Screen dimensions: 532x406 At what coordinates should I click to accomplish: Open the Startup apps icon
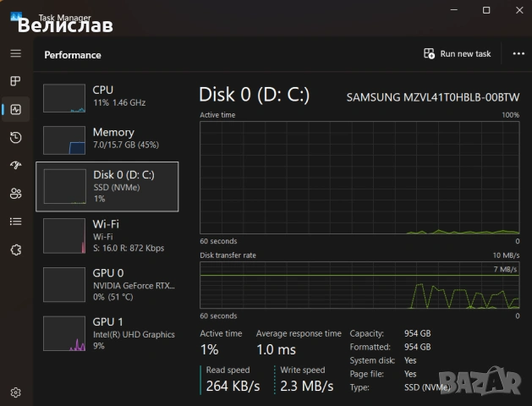pyautogui.click(x=15, y=165)
